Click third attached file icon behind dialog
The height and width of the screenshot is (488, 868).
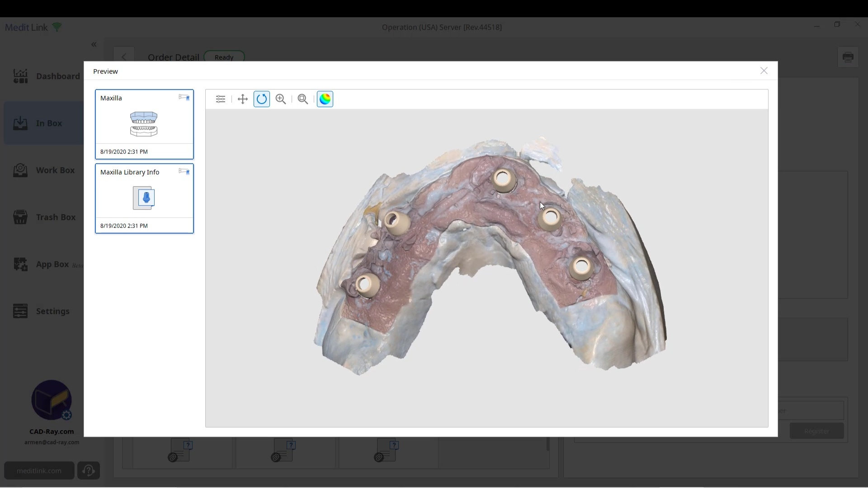click(387, 451)
